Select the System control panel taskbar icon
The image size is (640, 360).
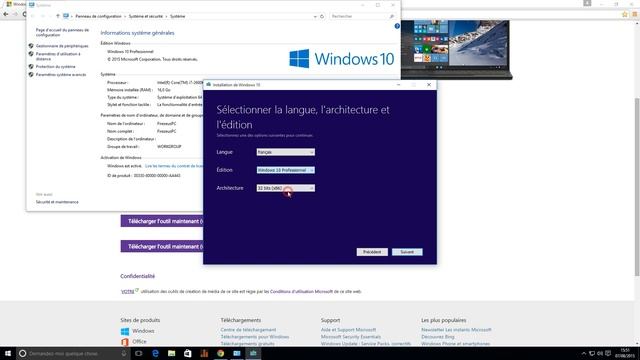click(237, 353)
